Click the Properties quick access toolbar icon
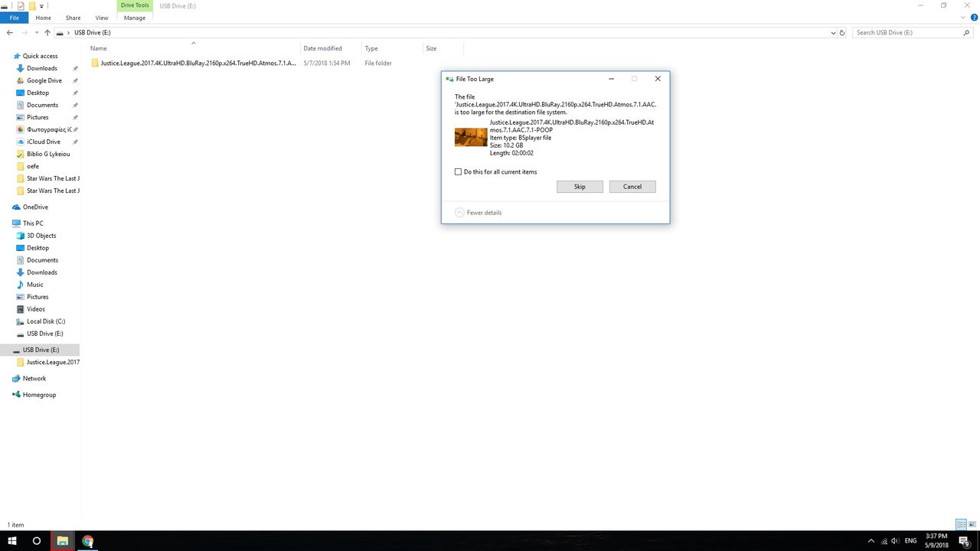This screenshot has width=980, height=551. point(21,5)
